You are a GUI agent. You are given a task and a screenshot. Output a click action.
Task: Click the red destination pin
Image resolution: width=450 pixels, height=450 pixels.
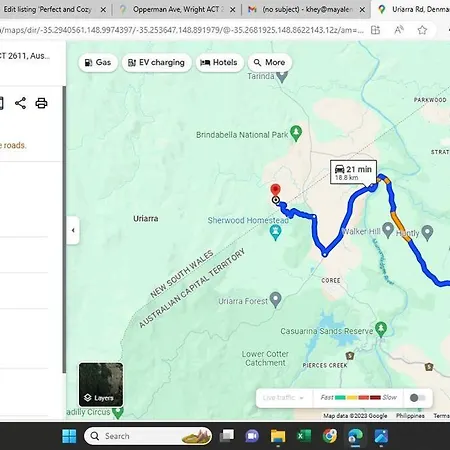[x=275, y=190]
